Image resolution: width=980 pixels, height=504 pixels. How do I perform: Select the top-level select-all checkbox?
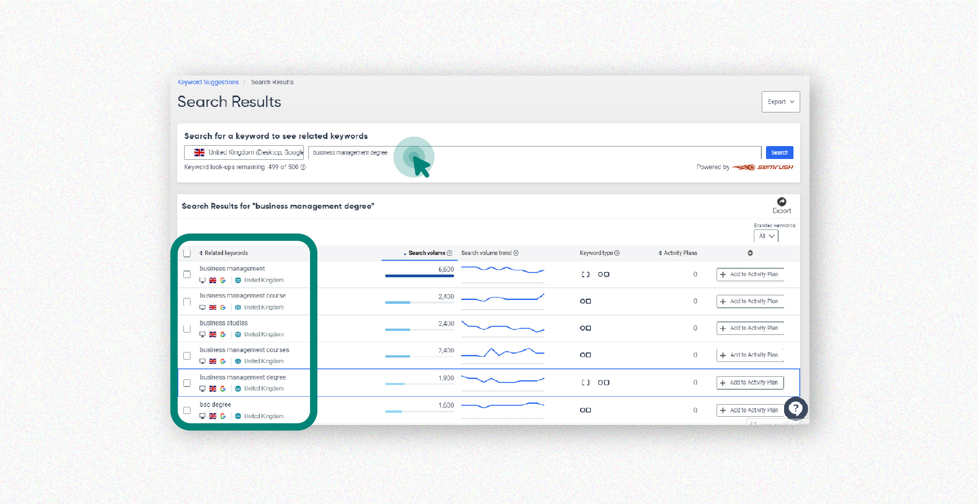(187, 253)
